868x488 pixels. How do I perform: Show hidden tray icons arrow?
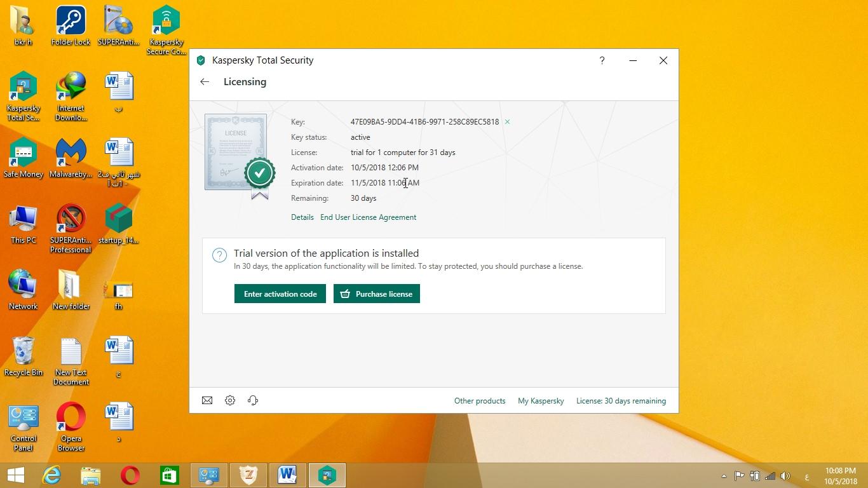click(x=724, y=476)
